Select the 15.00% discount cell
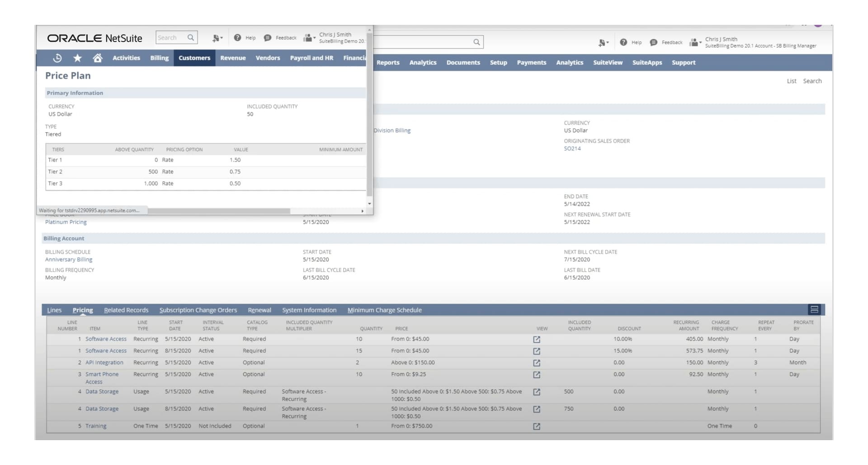This screenshot has width=868, height=465. click(x=623, y=351)
